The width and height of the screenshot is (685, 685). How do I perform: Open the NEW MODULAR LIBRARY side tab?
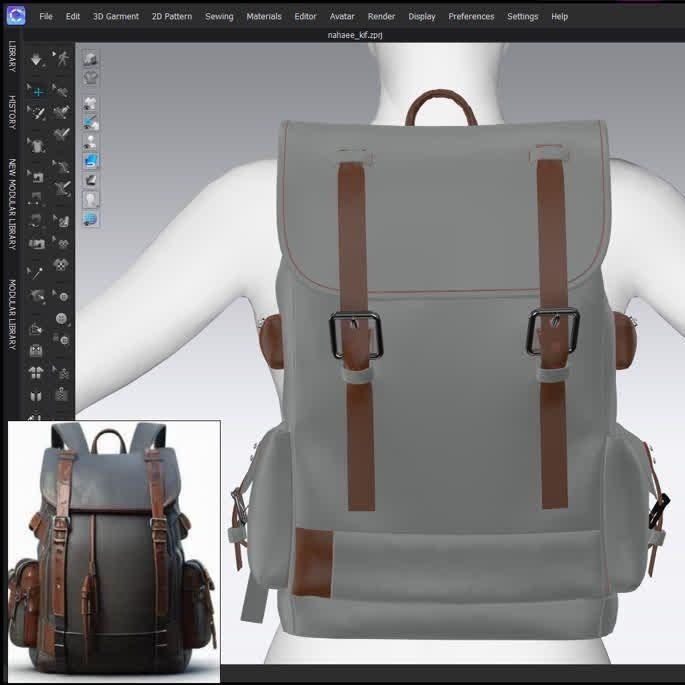pyautogui.click(x=12, y=204)
